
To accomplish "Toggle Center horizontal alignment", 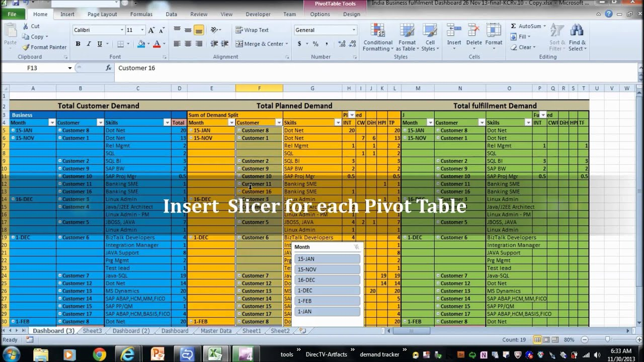I will point(188,44).
